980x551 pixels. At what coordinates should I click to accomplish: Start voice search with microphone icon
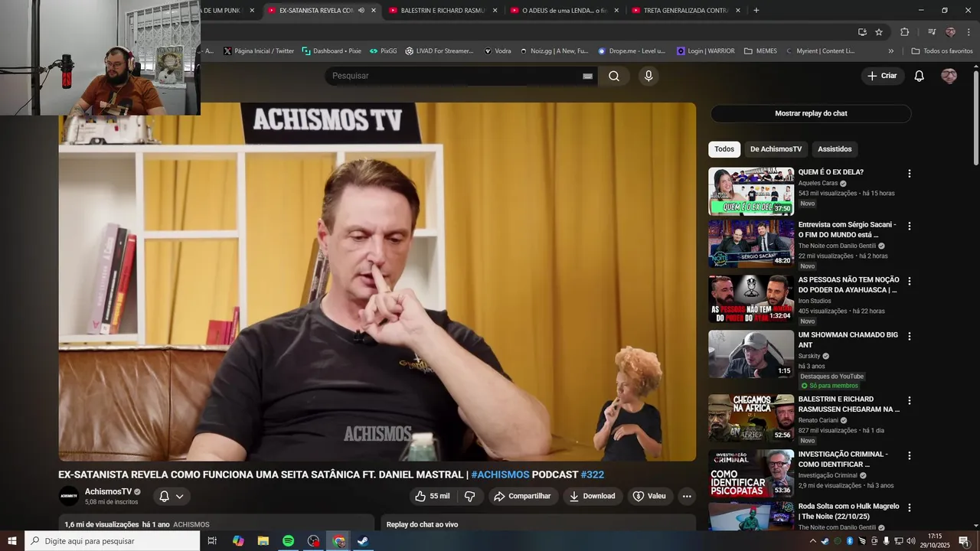click(x=648, y=76)
